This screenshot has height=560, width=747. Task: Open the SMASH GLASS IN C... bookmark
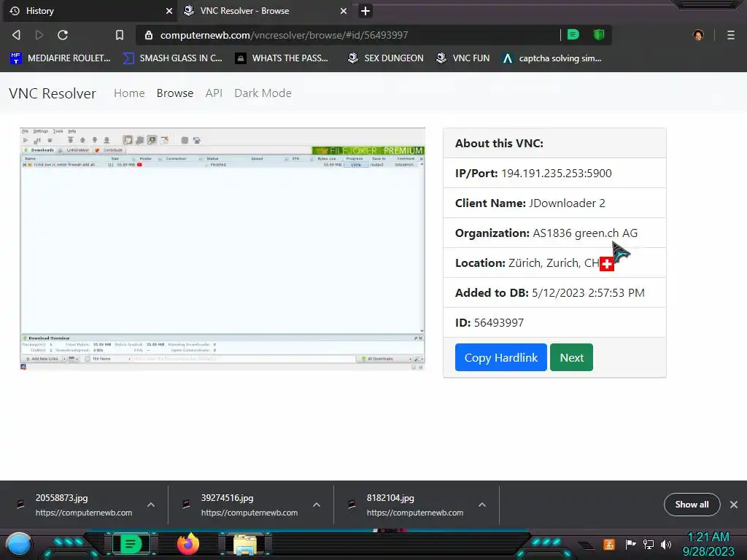(x=172, y=58)
